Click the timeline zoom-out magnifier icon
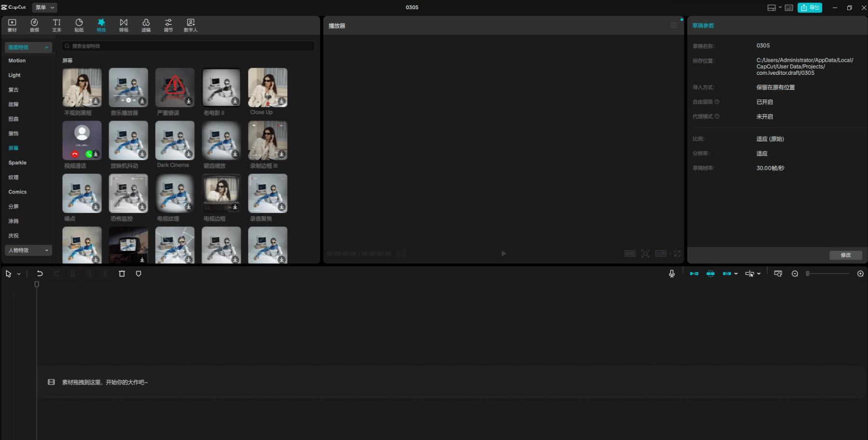 tap(795, 274)
